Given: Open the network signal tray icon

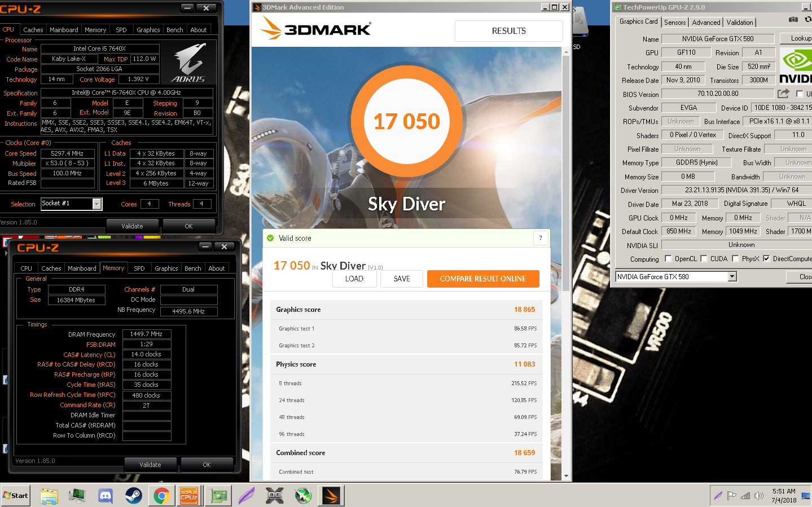Looking at the screenshot, I should (x=745, y=496).
